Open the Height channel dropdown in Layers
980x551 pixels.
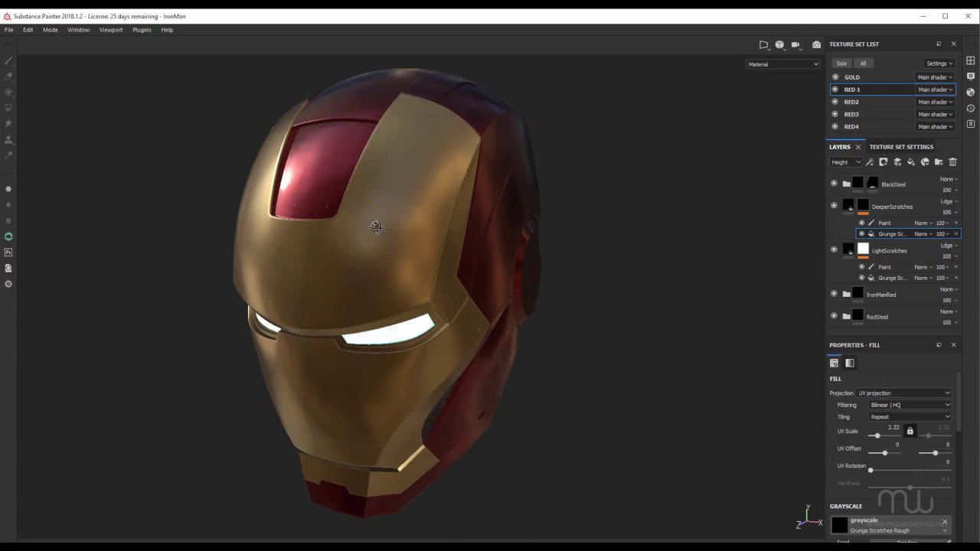[846, 162]
